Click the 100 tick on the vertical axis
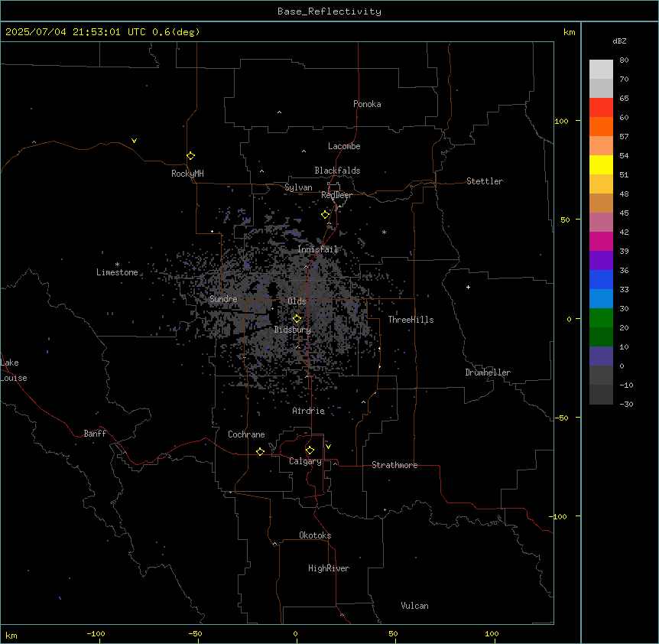 tap(561, 121)
